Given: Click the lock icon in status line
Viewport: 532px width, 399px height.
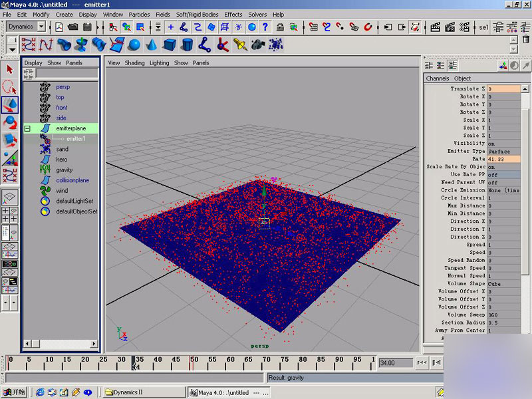Looking at the screenshot, I should point(281,27).
